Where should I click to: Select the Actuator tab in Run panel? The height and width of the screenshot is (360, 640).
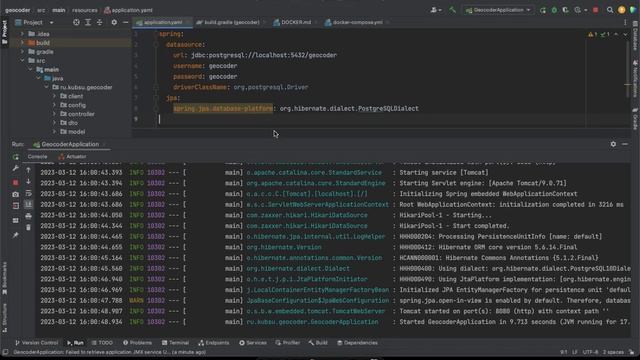[72, 157]
